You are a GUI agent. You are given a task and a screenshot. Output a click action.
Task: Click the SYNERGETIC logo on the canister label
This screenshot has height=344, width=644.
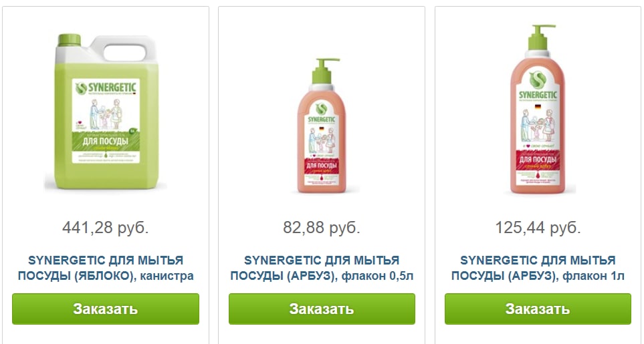pos(106,88)
